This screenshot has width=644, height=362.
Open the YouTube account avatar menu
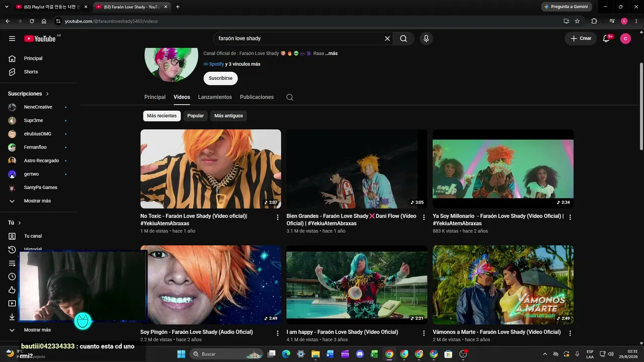click(625, 39)
